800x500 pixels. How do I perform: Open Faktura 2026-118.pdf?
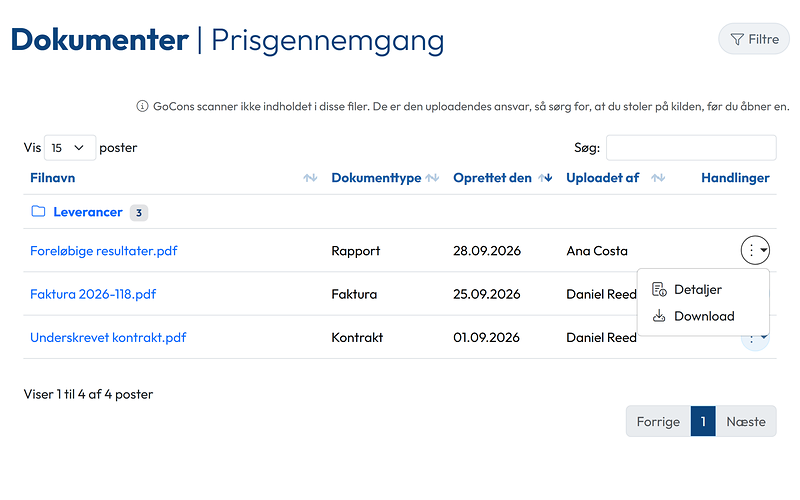tap(93, 294)
